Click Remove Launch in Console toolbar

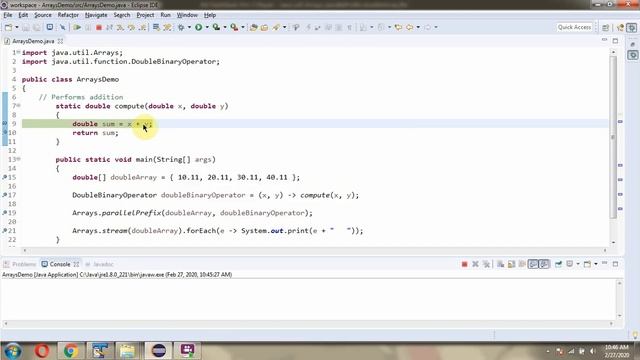(475, 264)
